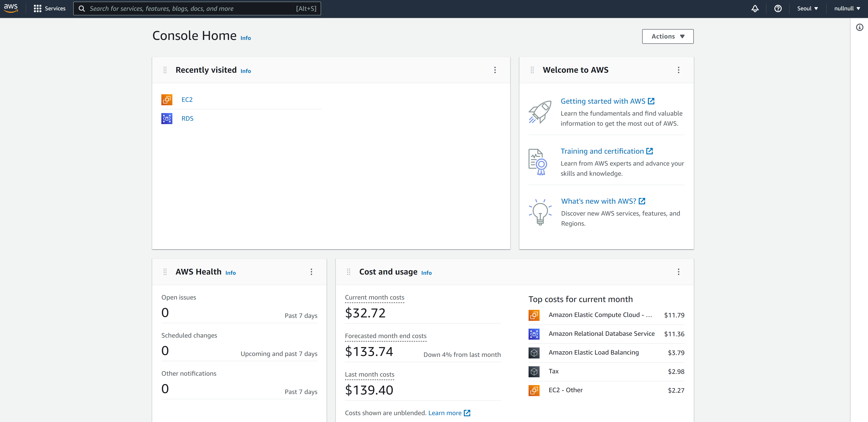Viewport: 868px width, 422px height.
Task: Grab the Cost and usage drag handle
Action: click(x=349, y=272)
